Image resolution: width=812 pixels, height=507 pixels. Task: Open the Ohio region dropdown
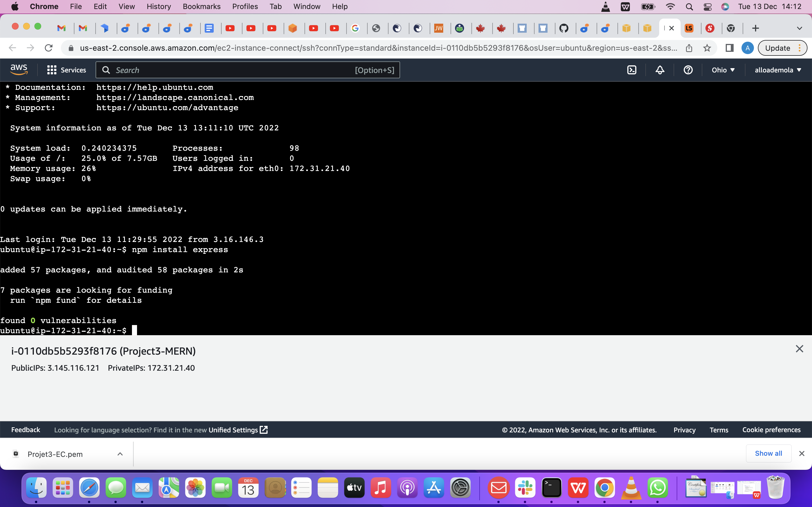pyautogui.click(x=723, y=70)
